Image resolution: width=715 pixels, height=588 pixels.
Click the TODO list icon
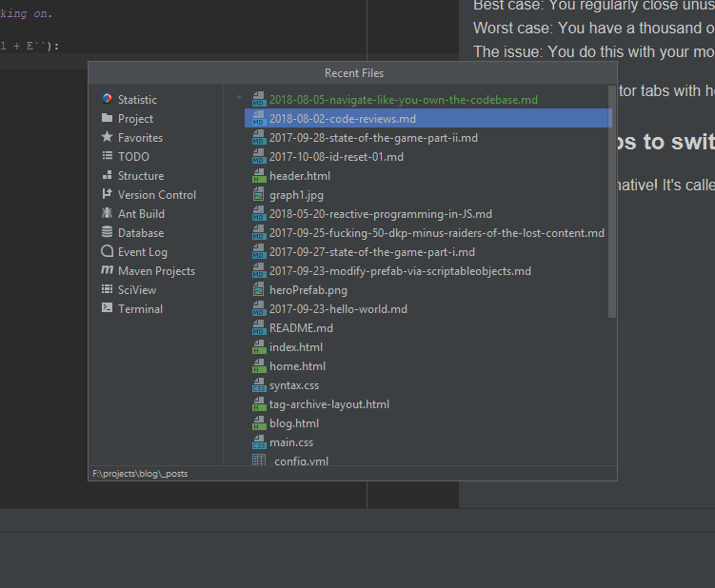coord(108,156)
